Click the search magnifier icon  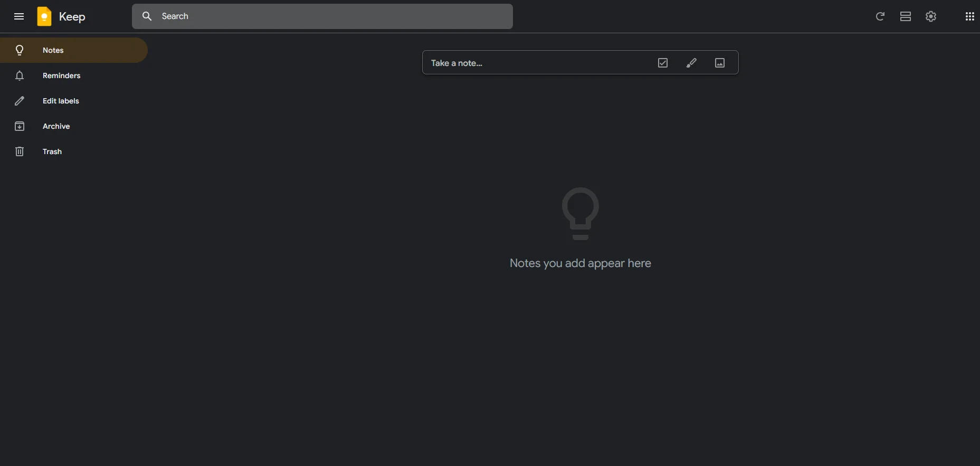click(x=147, y=16)
